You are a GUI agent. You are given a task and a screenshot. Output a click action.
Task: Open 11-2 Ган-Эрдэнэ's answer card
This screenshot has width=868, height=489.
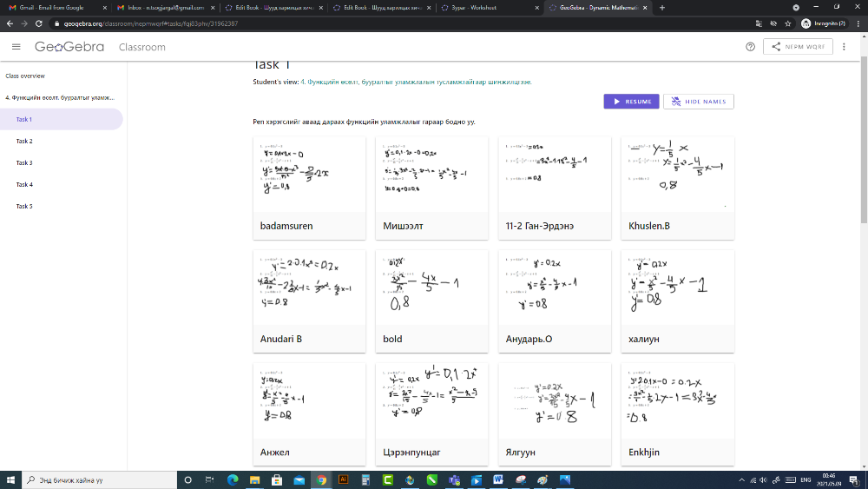coord(555,188)
